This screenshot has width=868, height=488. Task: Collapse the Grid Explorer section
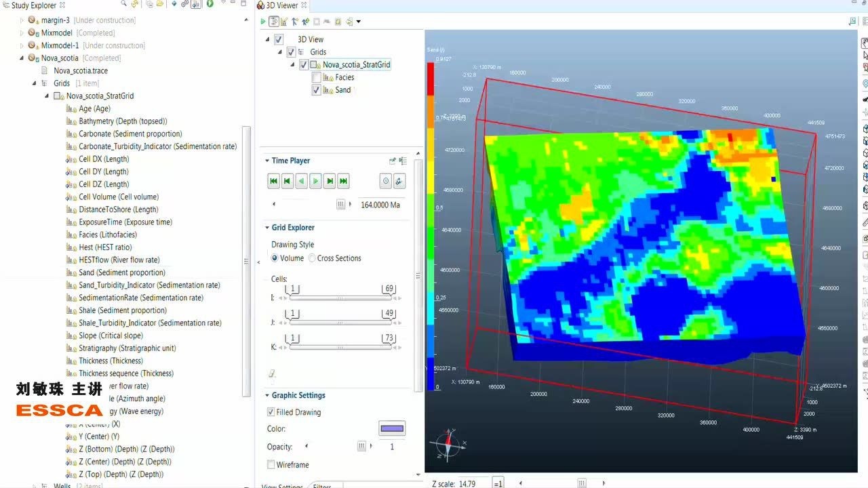[x=267, y=228]
